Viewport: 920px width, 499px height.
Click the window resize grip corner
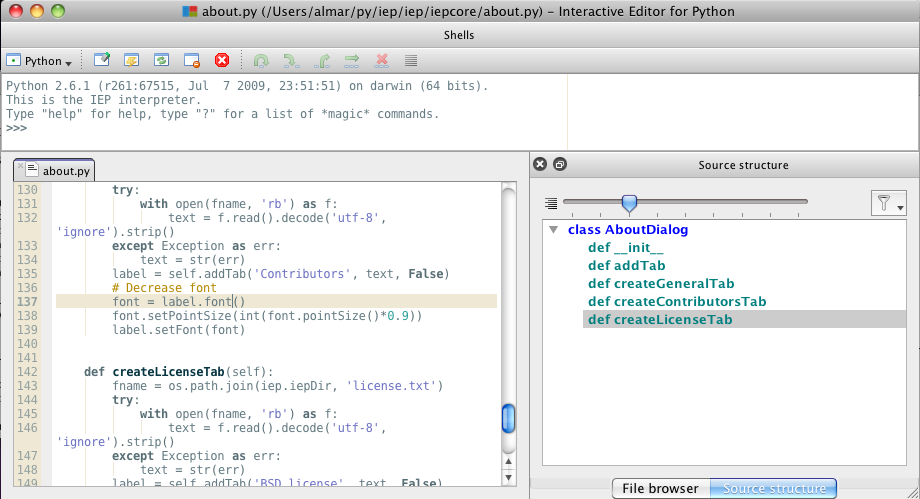click(x=912, y=492)
